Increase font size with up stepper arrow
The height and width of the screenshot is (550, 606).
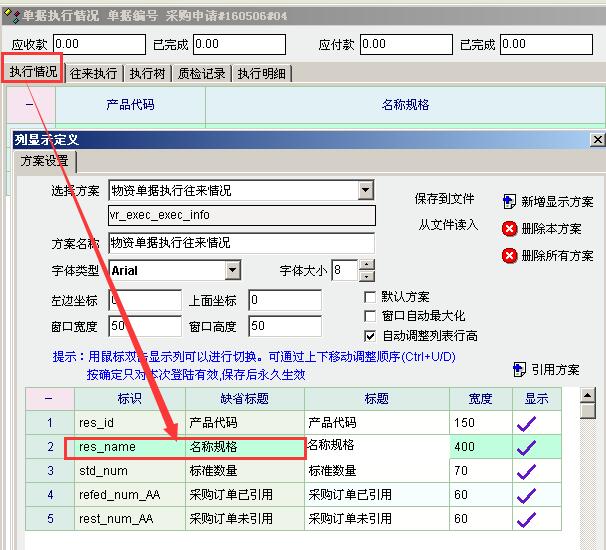(x=367, y=265)
